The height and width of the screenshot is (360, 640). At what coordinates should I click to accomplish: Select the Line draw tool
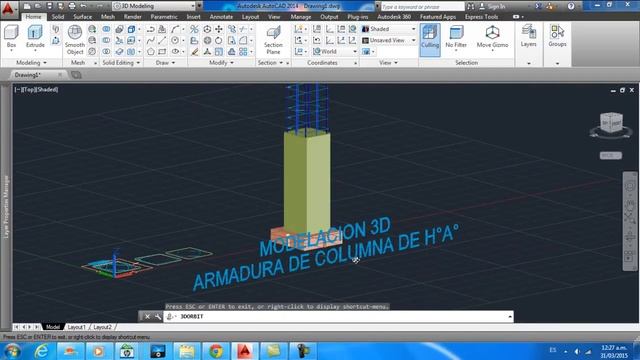pos(162,40)
